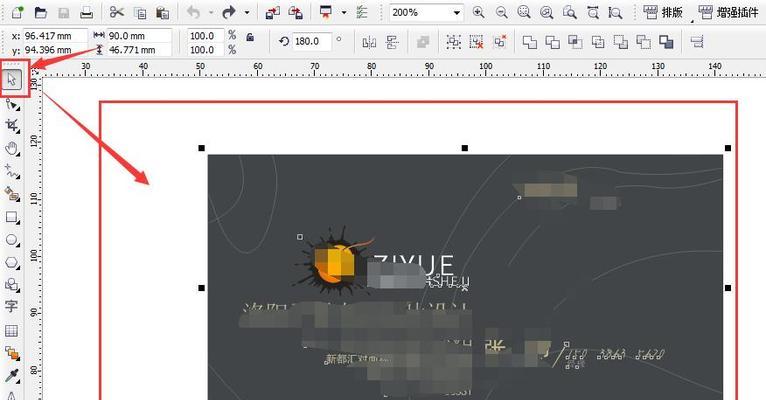The image size is (766, 400).
Task: Select the Pan hand tool
Action: point(12,148)
